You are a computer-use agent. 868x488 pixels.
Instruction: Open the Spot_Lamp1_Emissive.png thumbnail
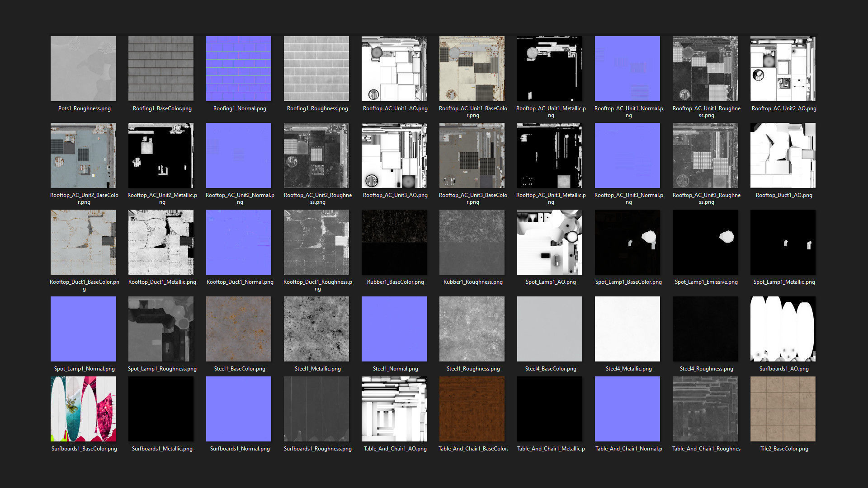[x=705, y=242]
